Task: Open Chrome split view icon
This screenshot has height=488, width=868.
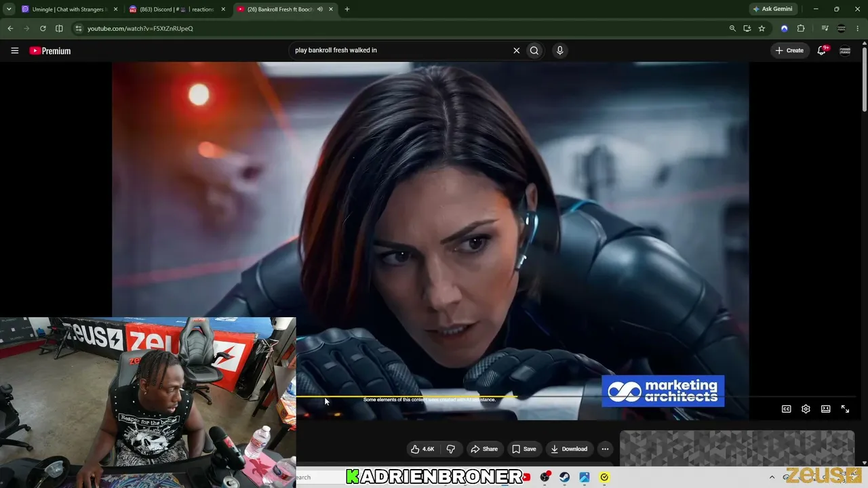Action: click(x=59, y=28)
